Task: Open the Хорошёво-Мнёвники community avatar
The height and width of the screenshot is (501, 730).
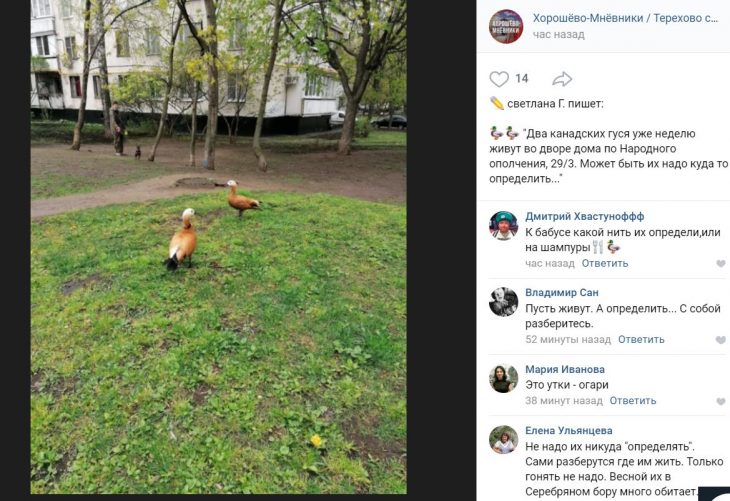Action: [x=506, y=27]
